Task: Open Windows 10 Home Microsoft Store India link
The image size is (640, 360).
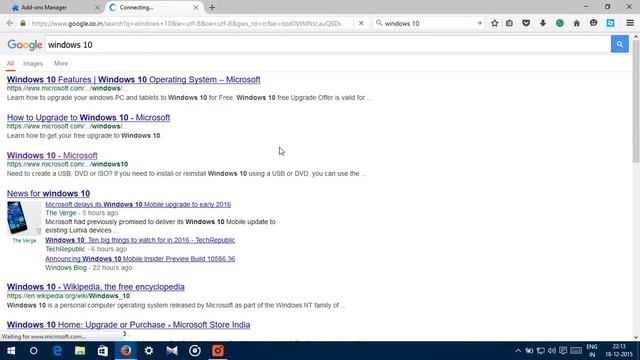Action: click(x=129, y=325)
